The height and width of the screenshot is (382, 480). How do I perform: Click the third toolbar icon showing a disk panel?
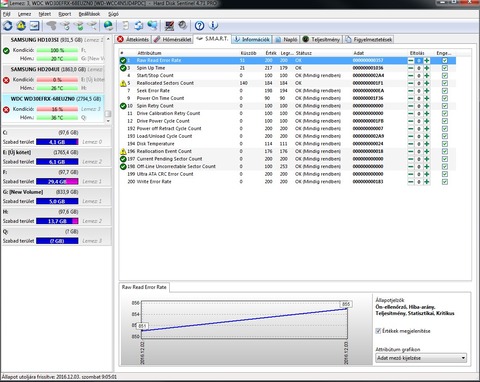tap(34, 26)
